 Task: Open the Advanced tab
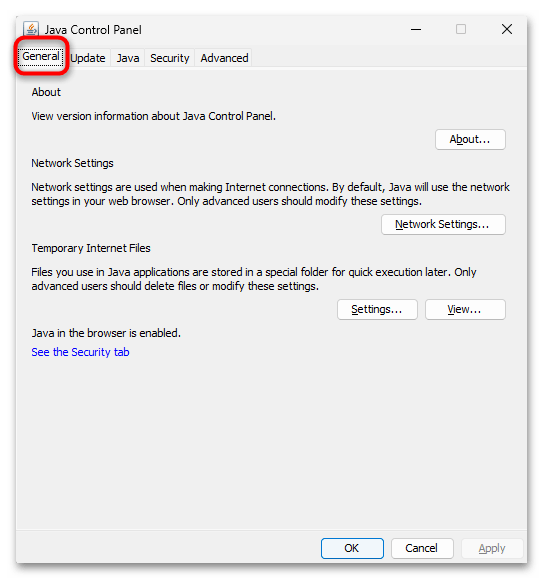coord(224,58)
